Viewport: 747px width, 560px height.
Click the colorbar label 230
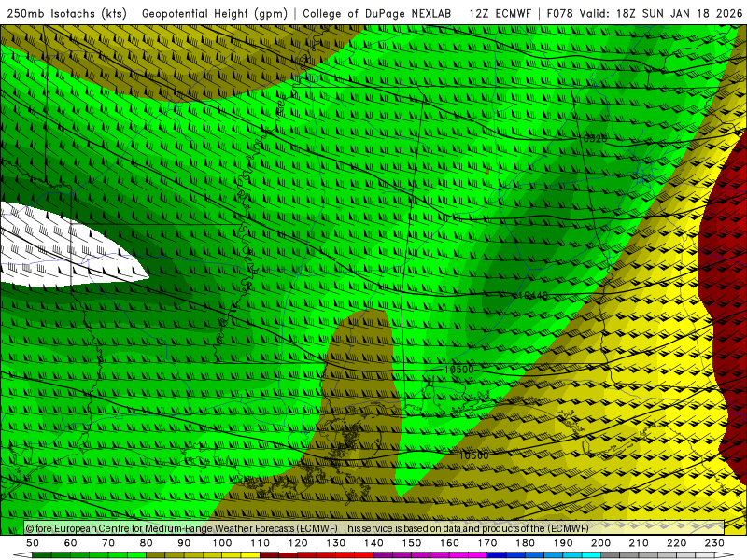(714, 543)
